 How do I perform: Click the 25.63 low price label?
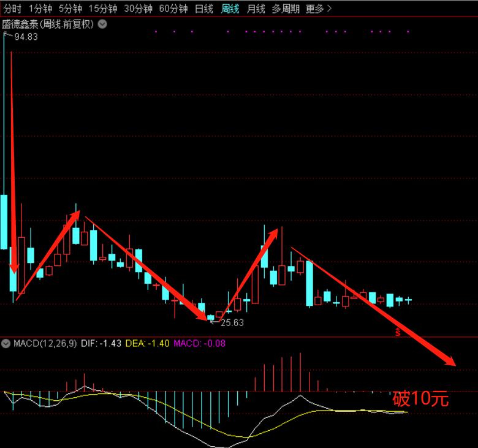pos(232,322)
